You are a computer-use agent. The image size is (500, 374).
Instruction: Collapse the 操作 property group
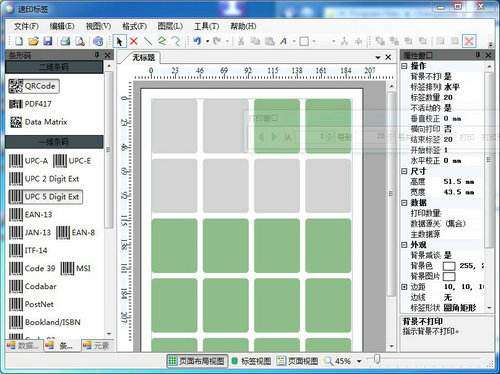pos(404,66)
